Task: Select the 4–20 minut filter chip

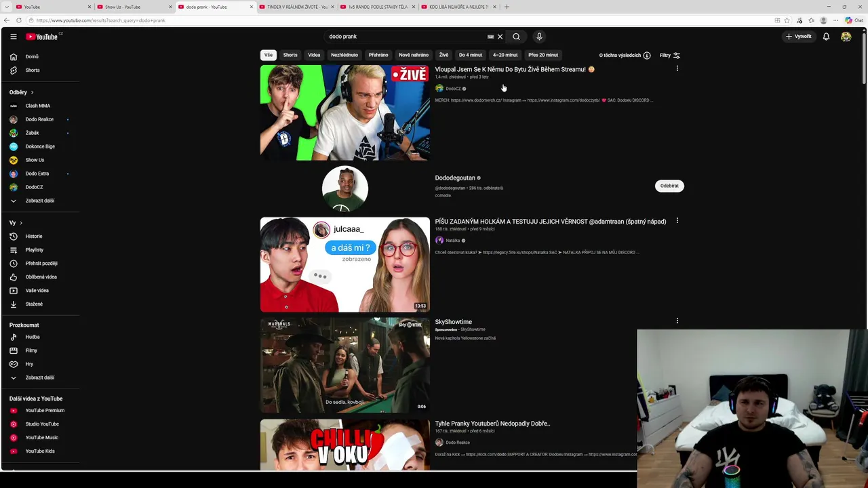Action: (505, 55)
